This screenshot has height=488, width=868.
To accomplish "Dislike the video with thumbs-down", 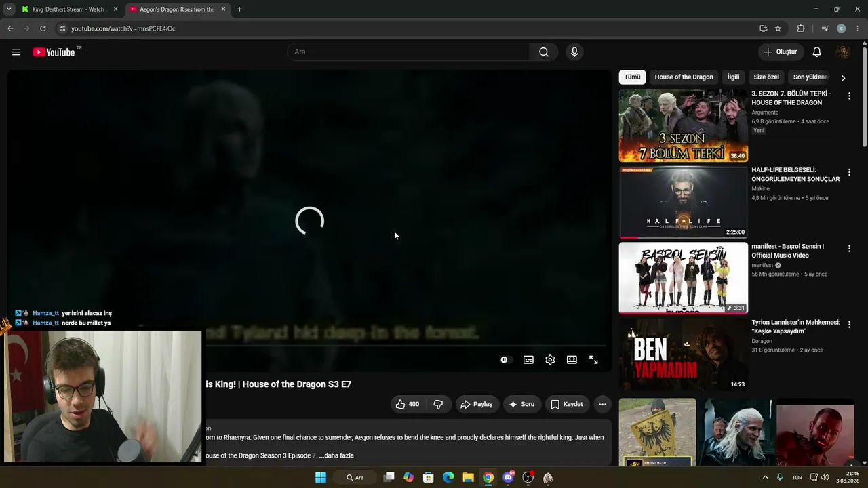I will point(438,404).
